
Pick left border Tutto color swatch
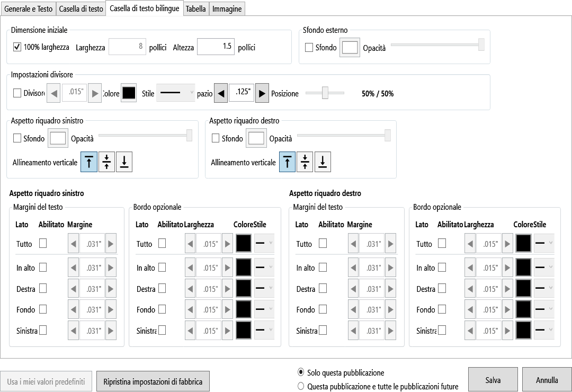click(244, 244)
